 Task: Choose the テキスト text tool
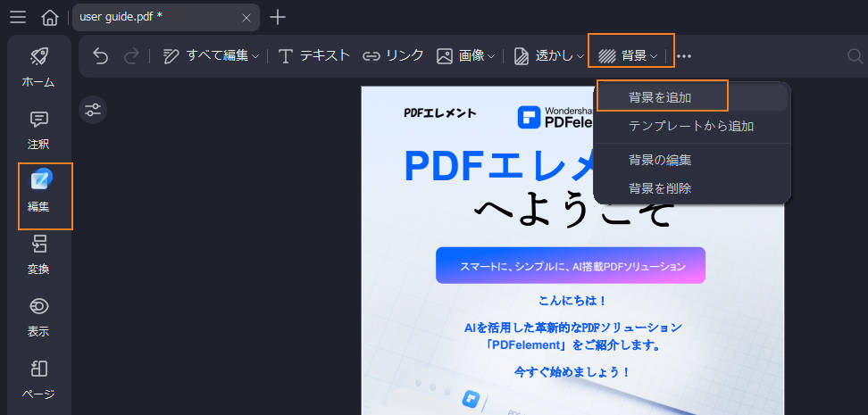[313, 56]
